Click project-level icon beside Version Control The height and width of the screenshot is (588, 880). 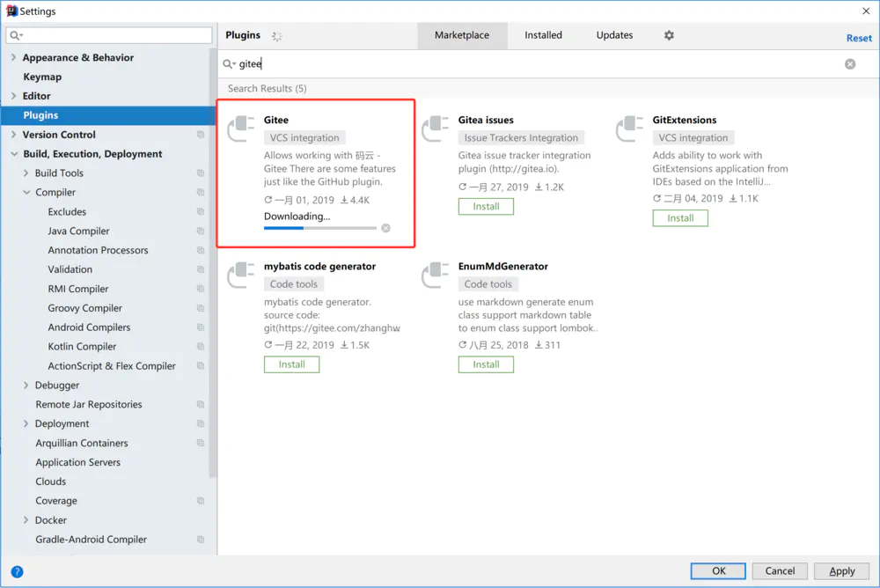201,135
